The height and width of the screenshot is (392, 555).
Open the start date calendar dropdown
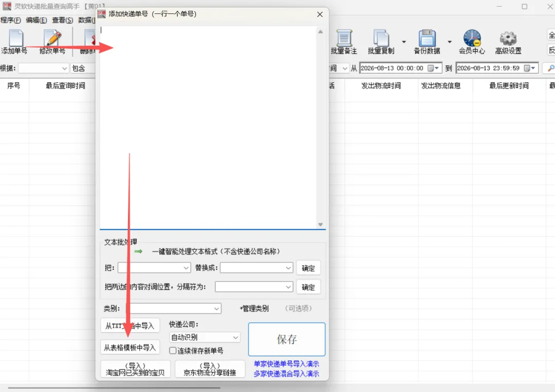point(434,68)
